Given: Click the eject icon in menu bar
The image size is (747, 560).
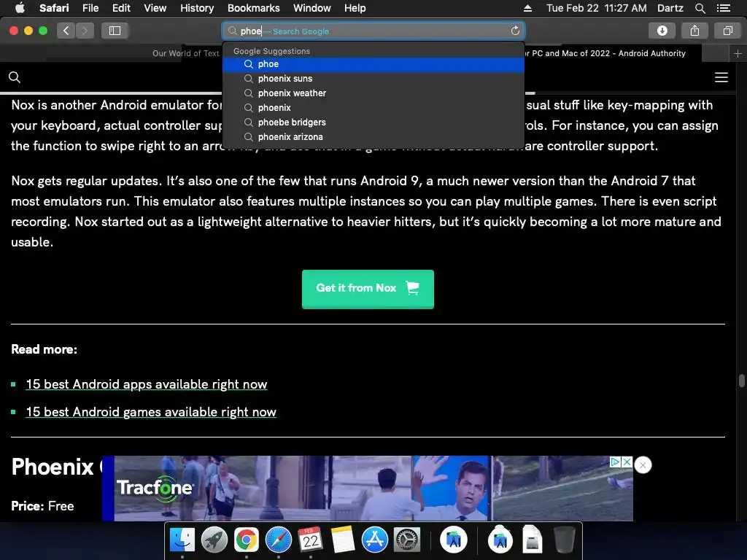Looking at the screenshot, I should (527, 8).
